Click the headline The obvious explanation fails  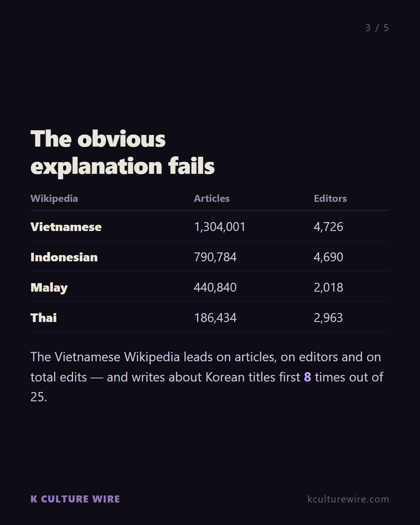tap(122, 152)
